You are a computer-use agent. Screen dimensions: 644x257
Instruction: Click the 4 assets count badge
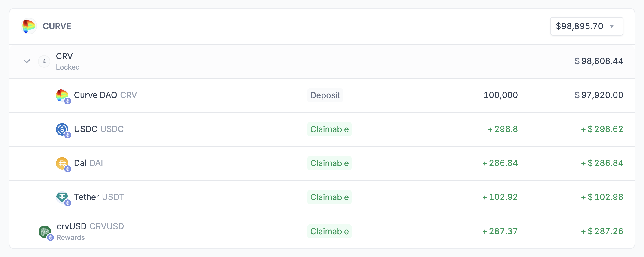coord(44,61)
